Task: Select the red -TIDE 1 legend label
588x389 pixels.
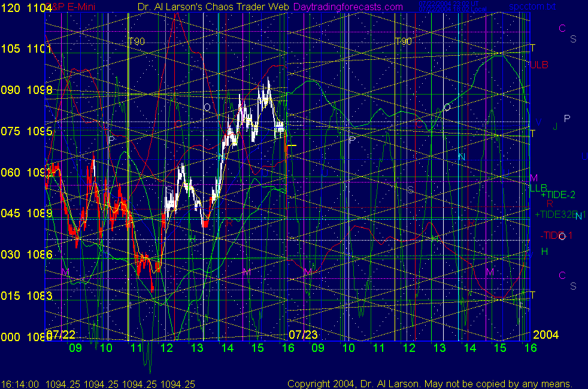Action: coord(556,235)
